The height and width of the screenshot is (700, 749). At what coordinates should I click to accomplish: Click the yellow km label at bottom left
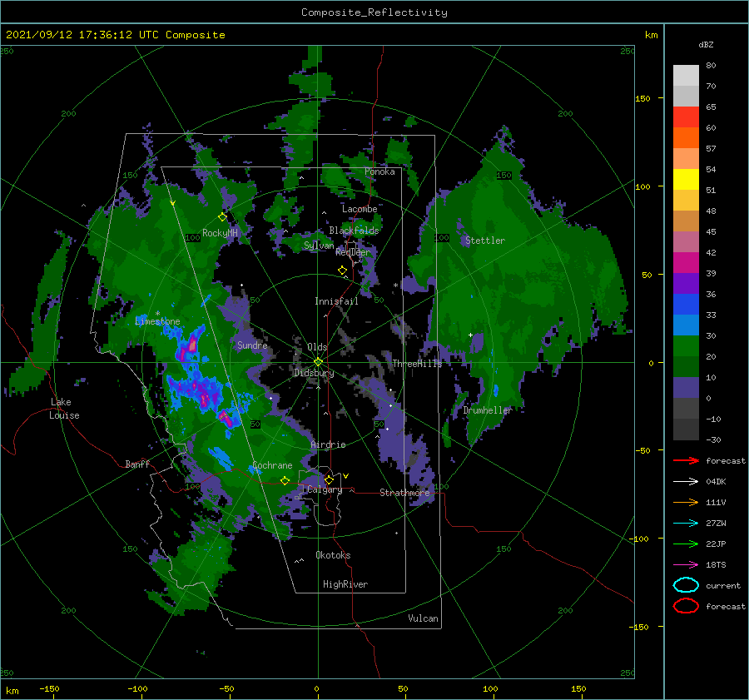[x=12, y=691]
